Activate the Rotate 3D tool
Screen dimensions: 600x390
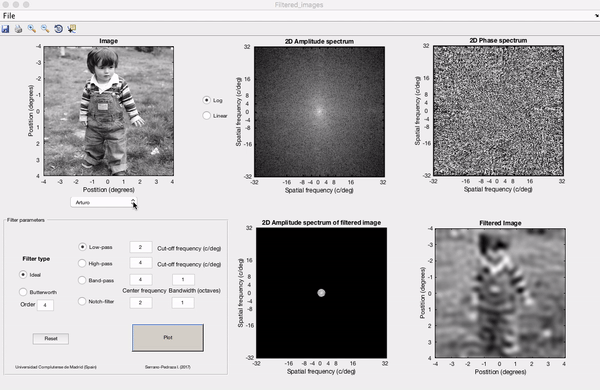click(x=58, y=29)
